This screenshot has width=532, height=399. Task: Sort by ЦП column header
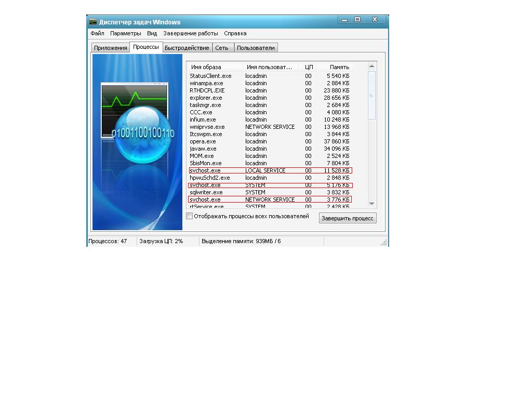[x=308, y=67]
